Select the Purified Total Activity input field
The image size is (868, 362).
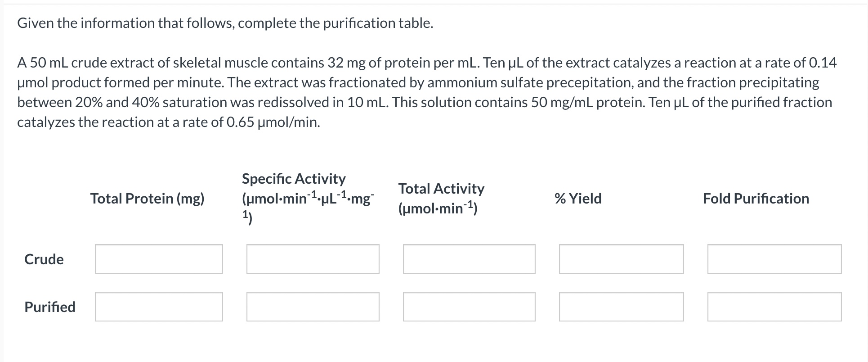[x=469, y=307]
